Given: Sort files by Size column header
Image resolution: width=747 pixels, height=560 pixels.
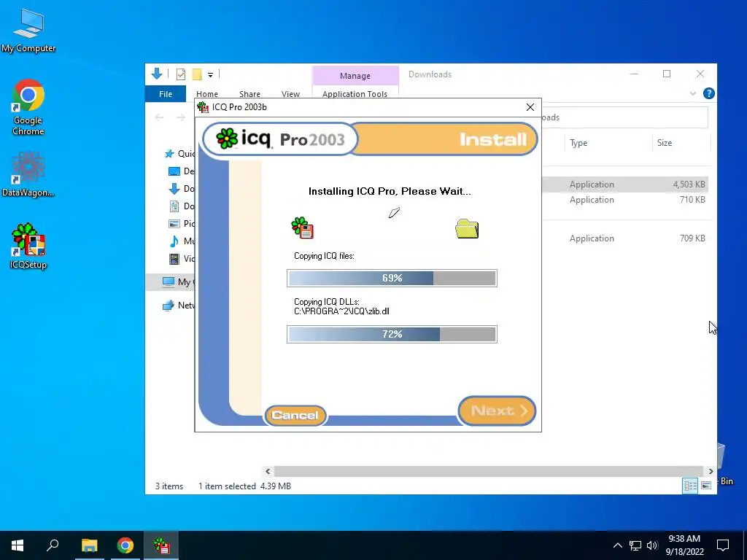Looking at the screenshot, I should (x=664, y=143).
